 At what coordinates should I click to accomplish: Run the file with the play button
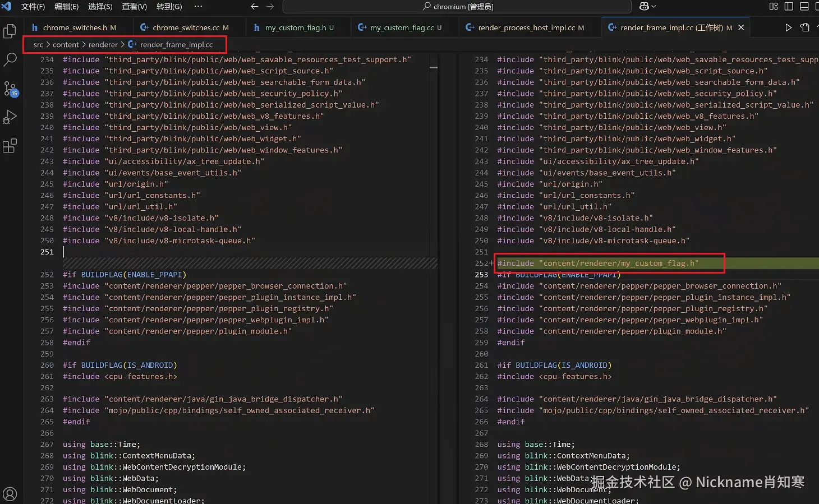click(x=789, y=27)
